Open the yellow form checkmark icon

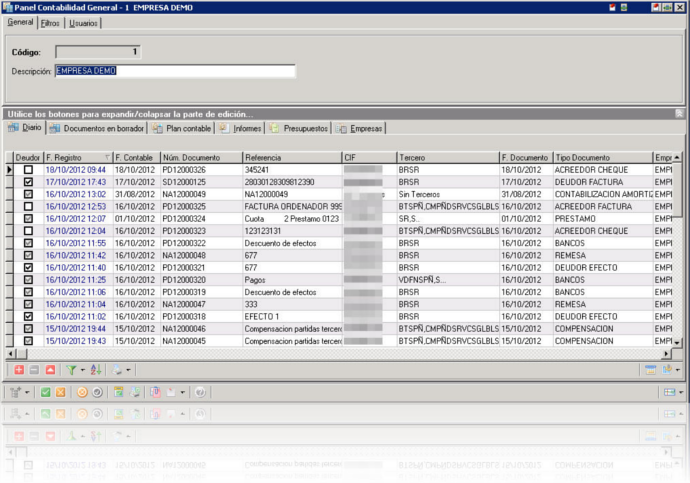point(118,392)
